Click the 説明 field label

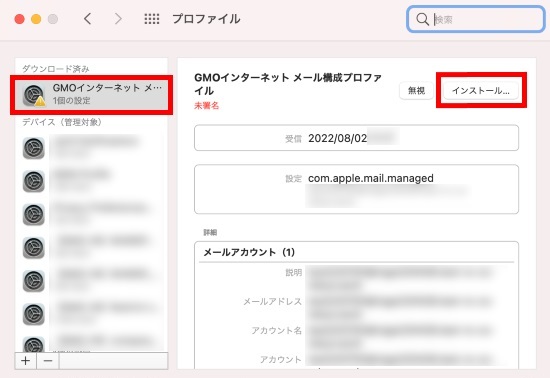(x=294, y=272)
